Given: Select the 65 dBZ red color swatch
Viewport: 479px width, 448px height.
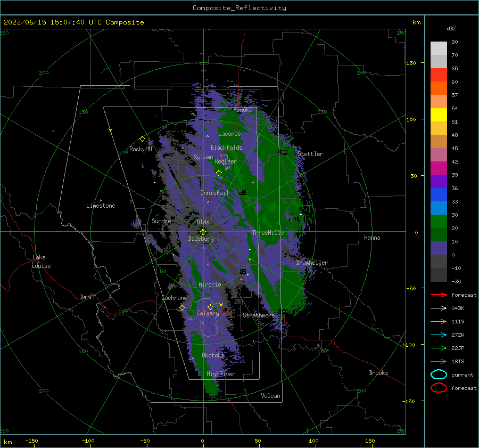Looking at the screenshot, I should tap(439, 75).
